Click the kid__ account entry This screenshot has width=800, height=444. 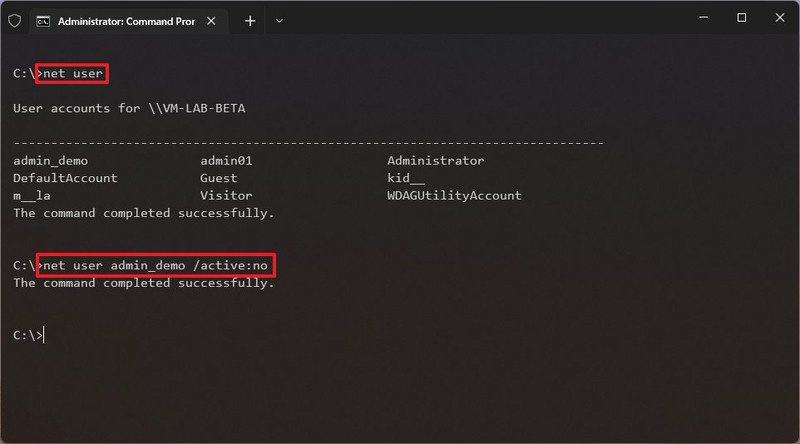click(x=406, y=178)
